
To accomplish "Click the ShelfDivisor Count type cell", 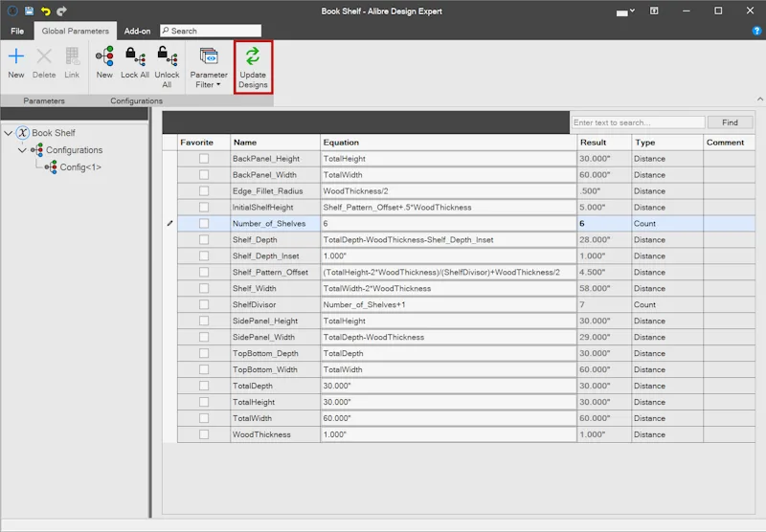I will [x=667, y=304].
